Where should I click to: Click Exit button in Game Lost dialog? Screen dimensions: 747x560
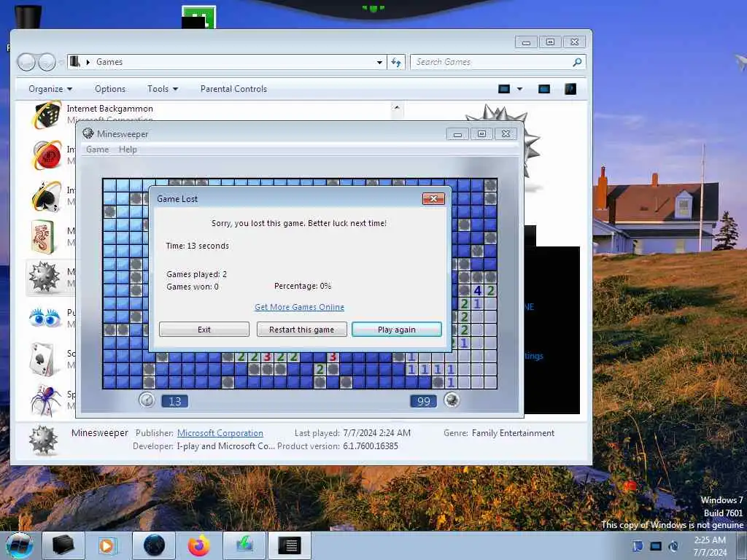pyautogui.click(x=204, y=330)
